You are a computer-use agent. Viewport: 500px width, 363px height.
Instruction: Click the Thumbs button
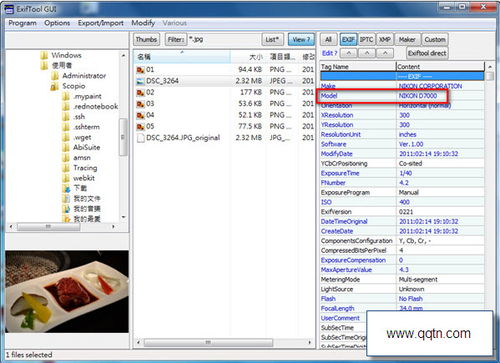point(146,40)
